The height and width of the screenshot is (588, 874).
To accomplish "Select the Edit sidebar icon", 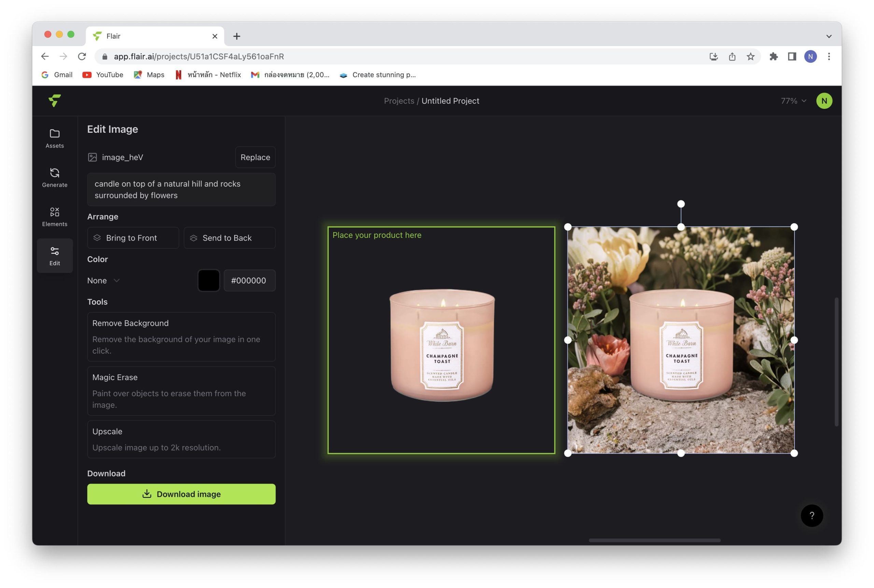I will coord(55,256).
